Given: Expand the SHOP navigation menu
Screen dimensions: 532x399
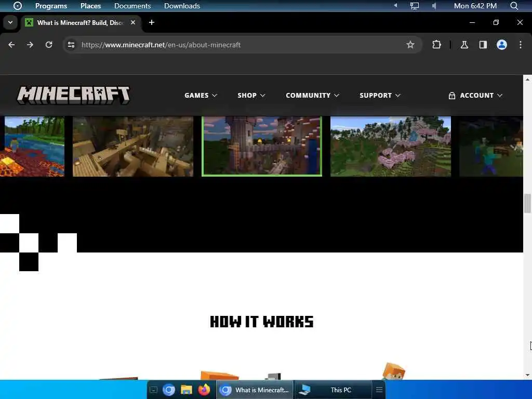Looking at the screenshot, I should point(251,96).
